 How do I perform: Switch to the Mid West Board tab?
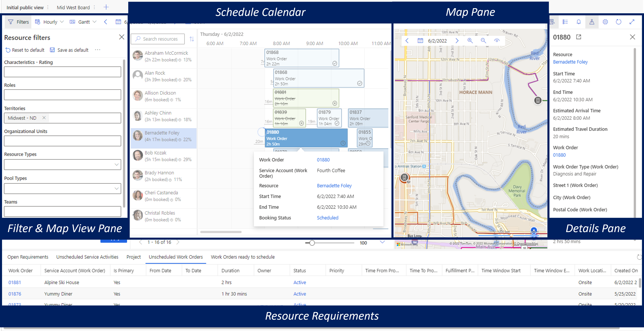click(73, 7)
